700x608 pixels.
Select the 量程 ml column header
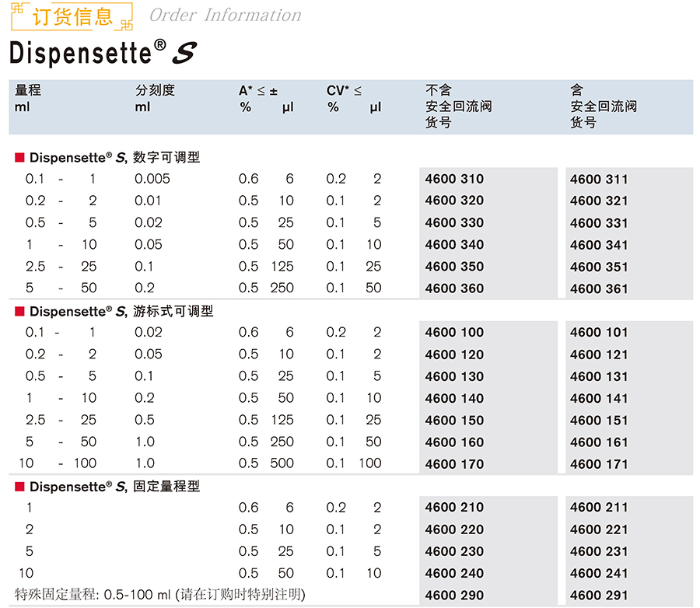[x=28, y=98]
